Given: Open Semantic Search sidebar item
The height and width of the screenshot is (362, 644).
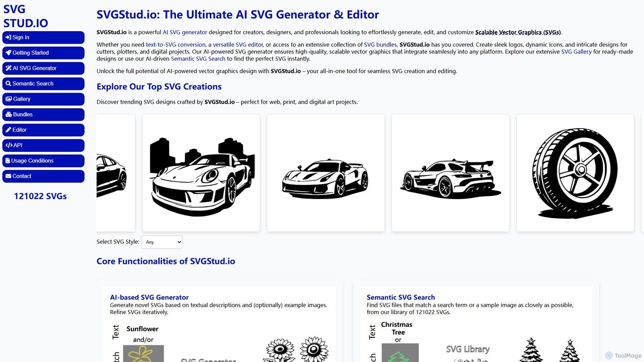Looking at the screenshot, I should click(43, 83).
